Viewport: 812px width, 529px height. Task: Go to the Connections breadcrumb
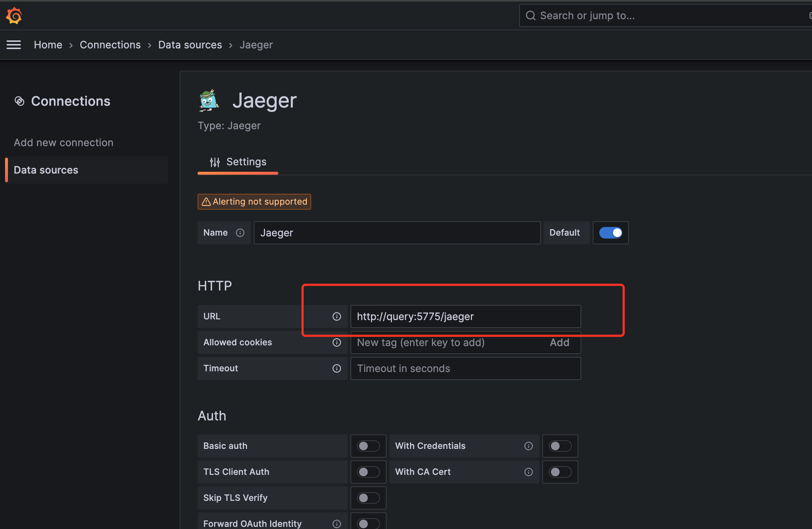[110, 45]
